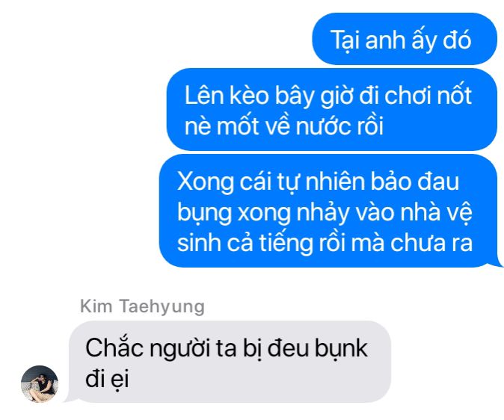Click the message starting with "Lên kèo bây giờ"
The image size is (504, 420).
(332, 109)
